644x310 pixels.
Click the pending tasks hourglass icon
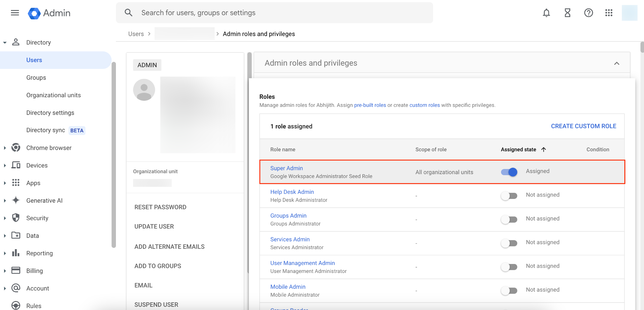click(x=567, y=13)
